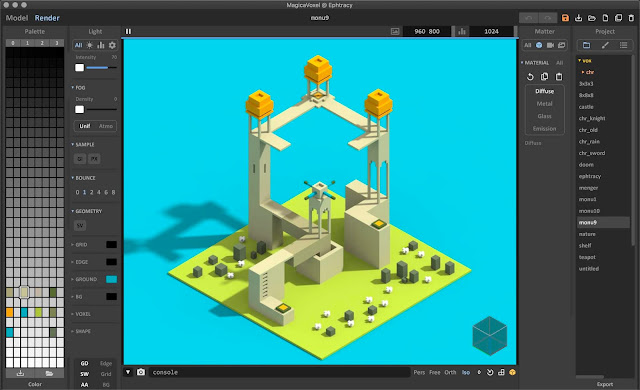Click the camera screenshot icon near console
Screen dimensions: 640x390
[141, 372]
